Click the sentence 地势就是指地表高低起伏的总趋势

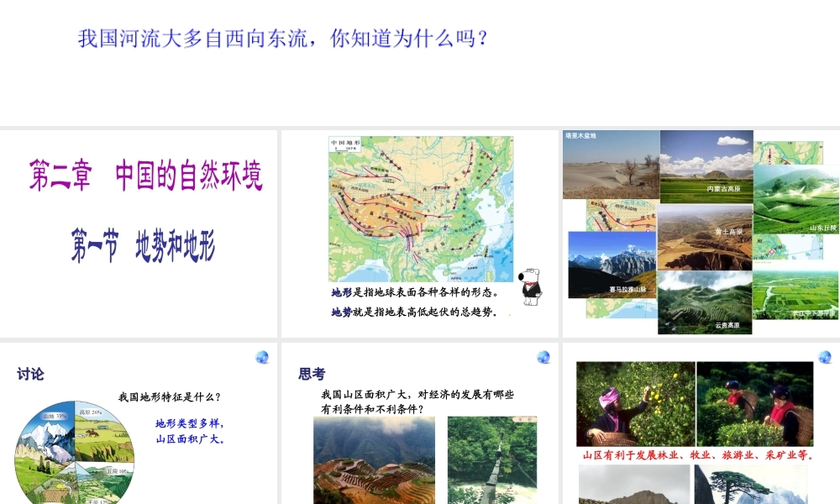[x=414, y=312]
